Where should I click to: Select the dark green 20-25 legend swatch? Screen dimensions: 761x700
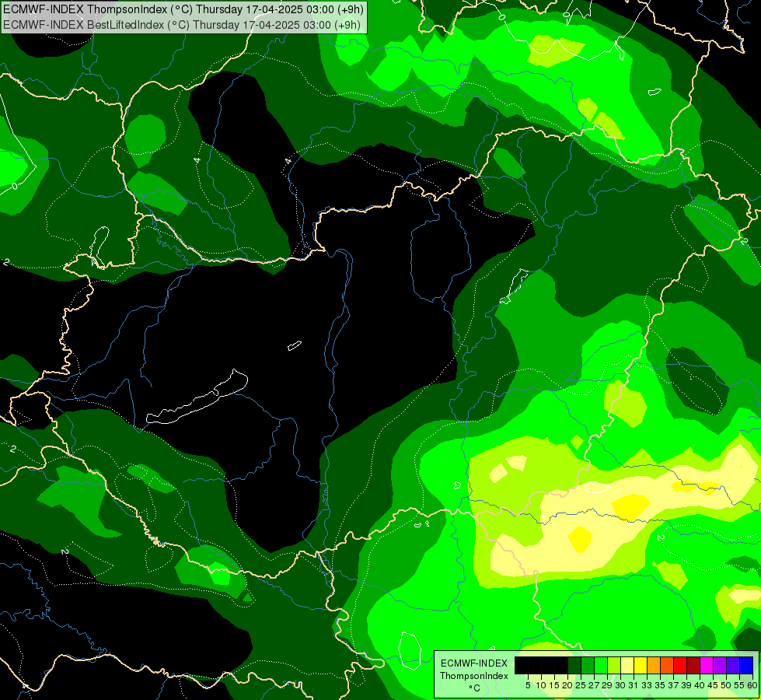coord(574,666)
